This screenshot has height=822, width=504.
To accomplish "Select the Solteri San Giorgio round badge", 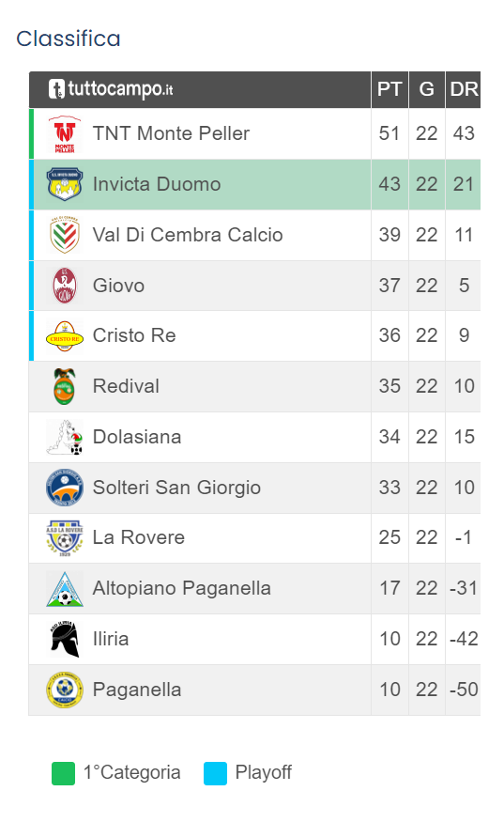I will coord(65,488).
